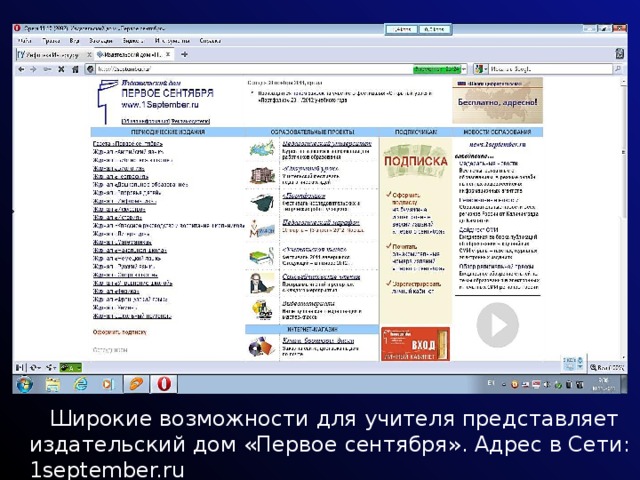Click the marathon logo icon beside Педагогический марафон
Viewport: 640px width, 480px height.
click(262, 229)
